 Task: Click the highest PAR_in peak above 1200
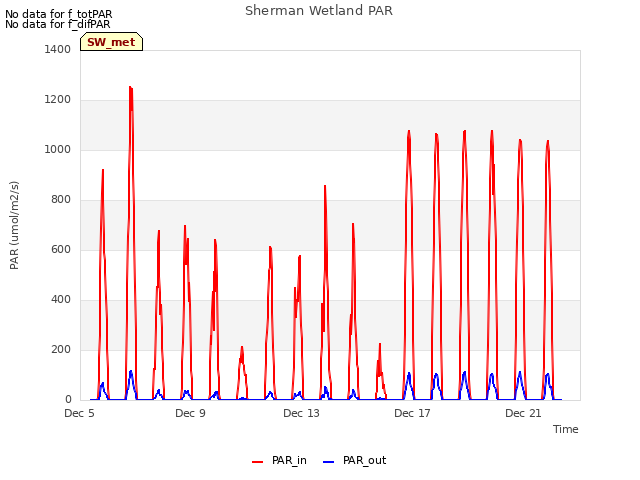pyautogui.click(x=130, y=87)
